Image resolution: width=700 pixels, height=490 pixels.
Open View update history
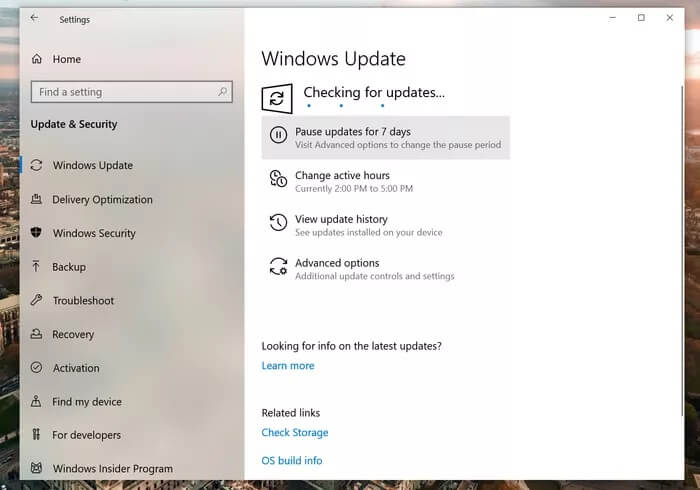386,225
